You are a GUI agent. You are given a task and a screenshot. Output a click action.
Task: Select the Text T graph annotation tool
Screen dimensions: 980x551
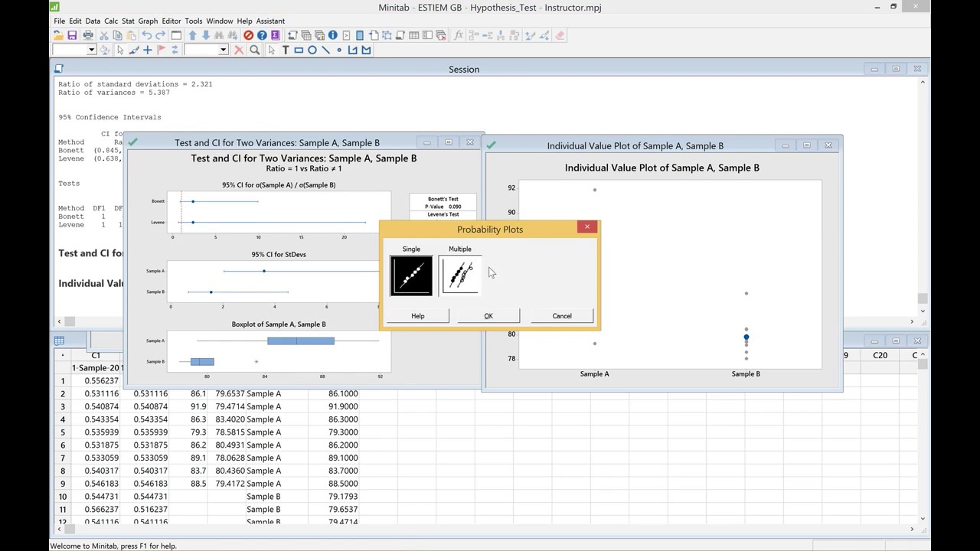(x=286, y=50)
